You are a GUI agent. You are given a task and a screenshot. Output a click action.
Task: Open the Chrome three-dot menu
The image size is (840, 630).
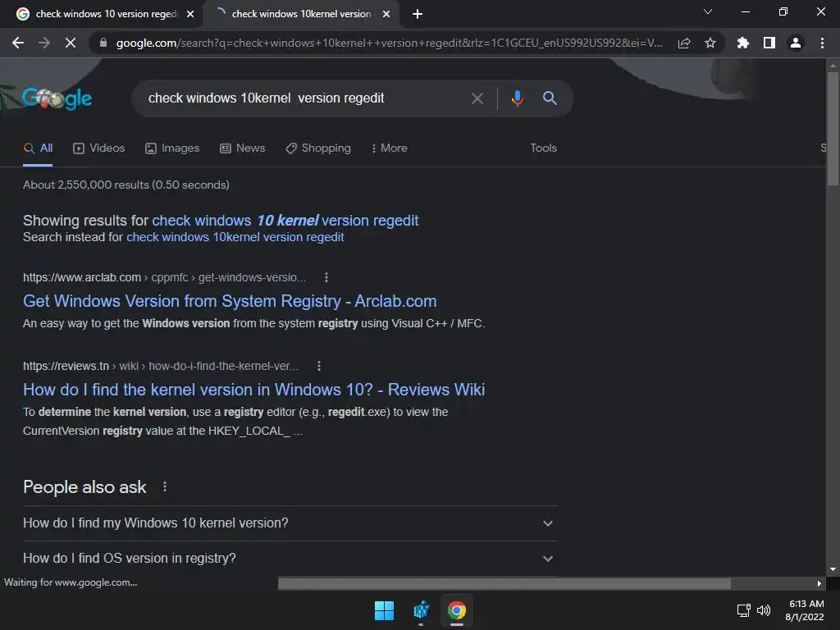coord(822,43)
